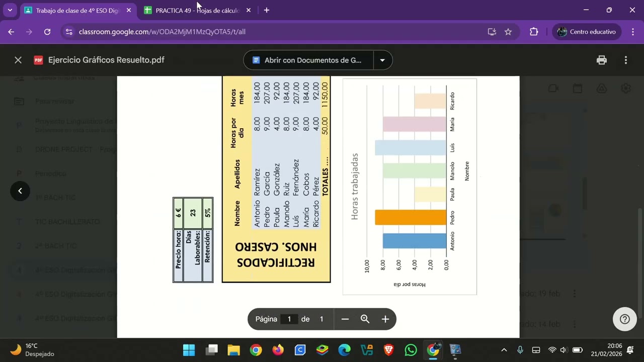Open Chrome three-dot menu
644x362 pixels.
[633, 32]
